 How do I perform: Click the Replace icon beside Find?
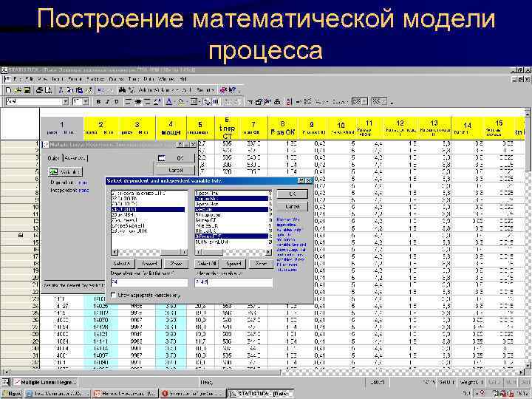131,90
